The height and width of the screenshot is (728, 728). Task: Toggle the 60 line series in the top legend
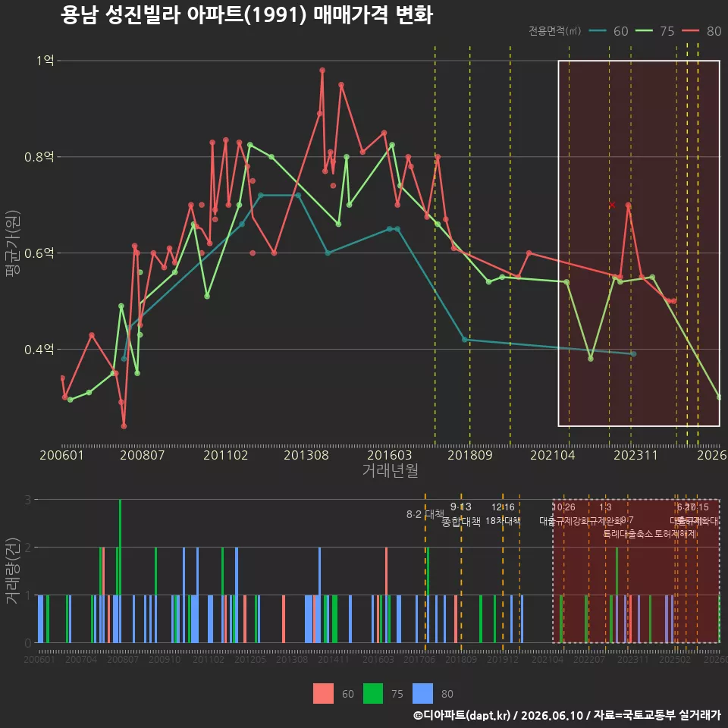point(607,31)
